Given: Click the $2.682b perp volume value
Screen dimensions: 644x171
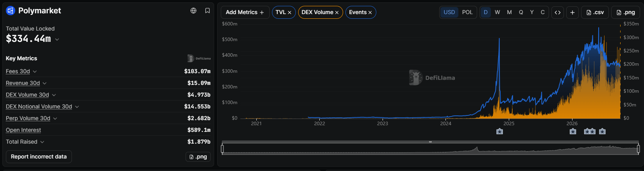Looking at the screenshot, I should click(199, 118).
